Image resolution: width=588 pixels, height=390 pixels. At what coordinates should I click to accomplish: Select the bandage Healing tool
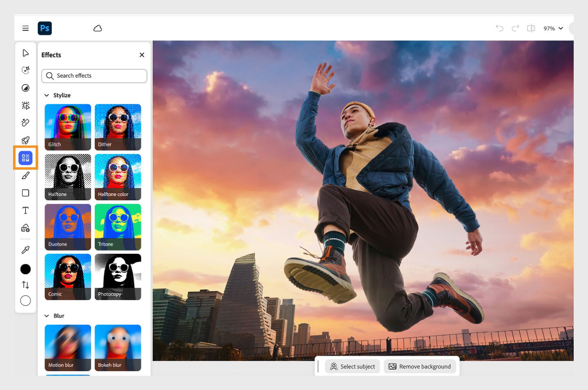coord(25,123)
